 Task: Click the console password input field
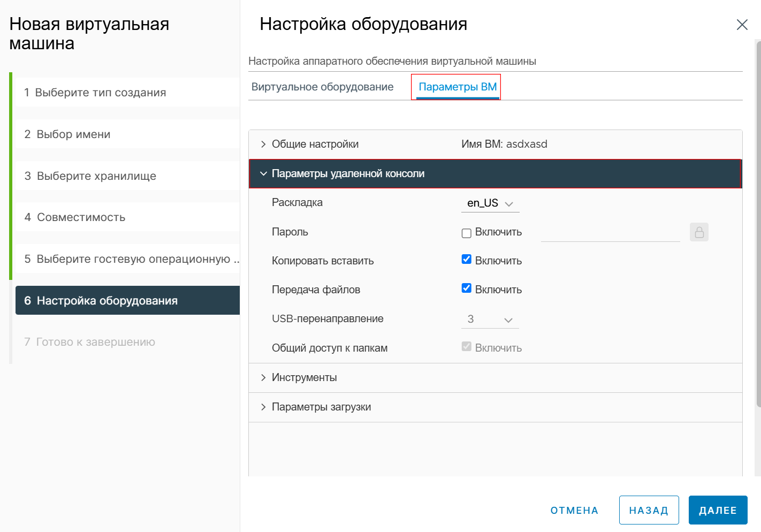click(610, 232)
